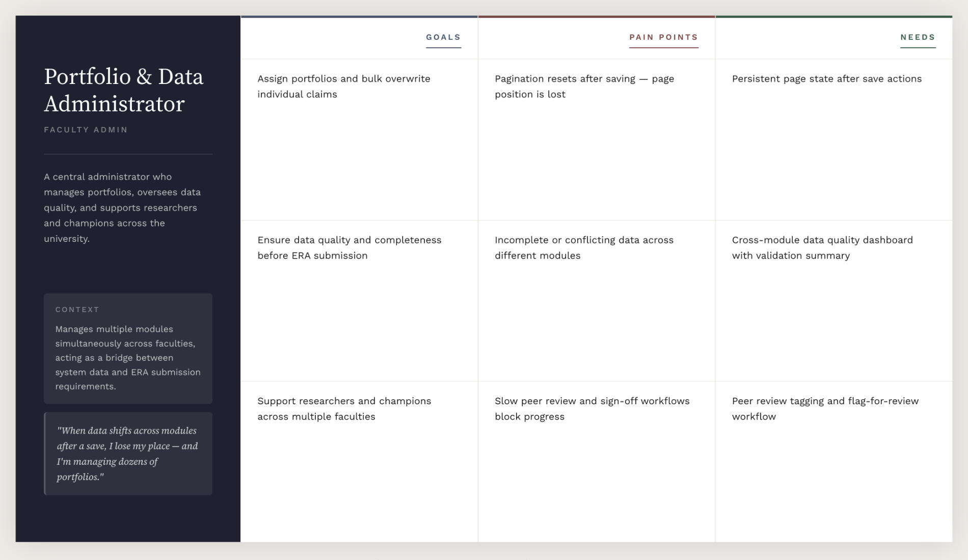Image resolution: width=968 pixels, height=560 pixels.
Task: Click the 'When data shifts across modules' quote
Action: [x=127, y=454]
